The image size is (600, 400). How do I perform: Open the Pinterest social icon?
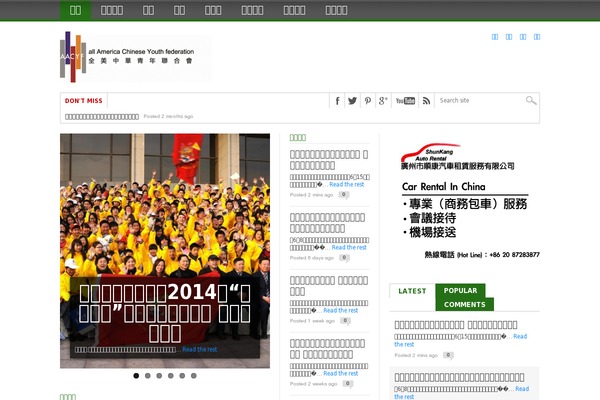tap(368, 101)
